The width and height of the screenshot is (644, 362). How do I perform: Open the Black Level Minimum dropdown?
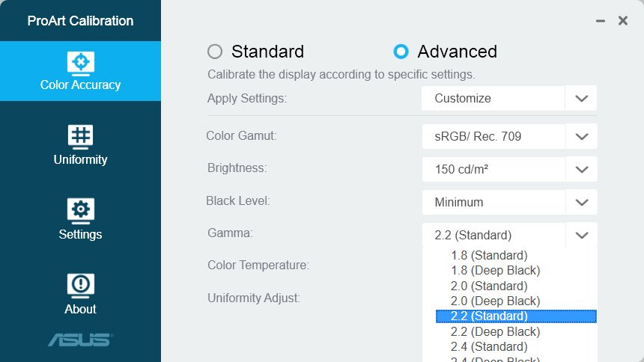tap(509, 203)
